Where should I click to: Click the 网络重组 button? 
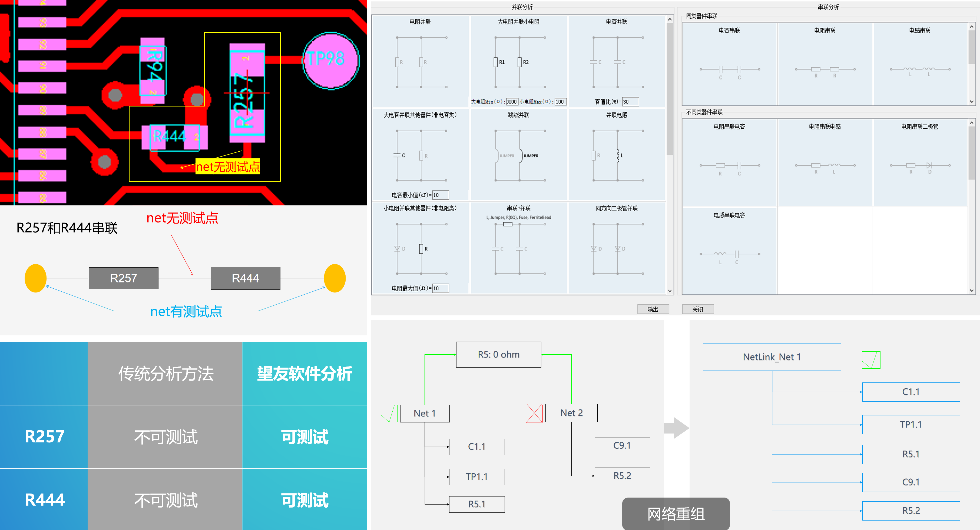click(676, 514)
